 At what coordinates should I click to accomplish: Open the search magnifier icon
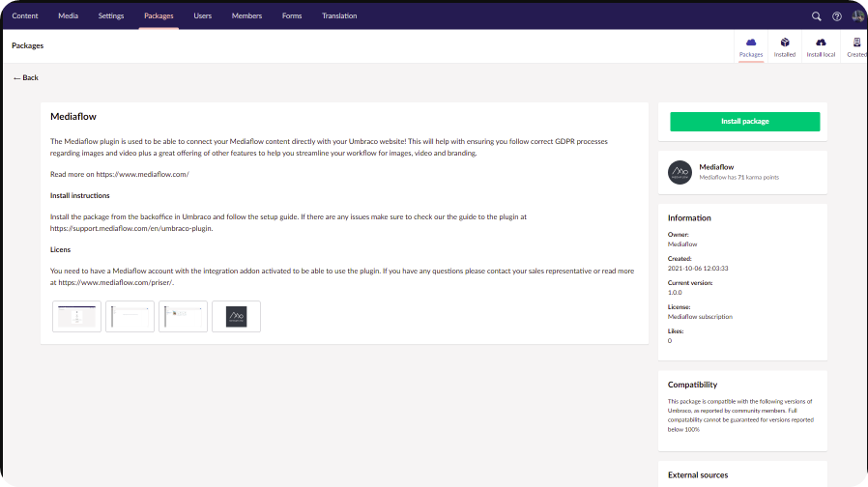pos(816,16)
